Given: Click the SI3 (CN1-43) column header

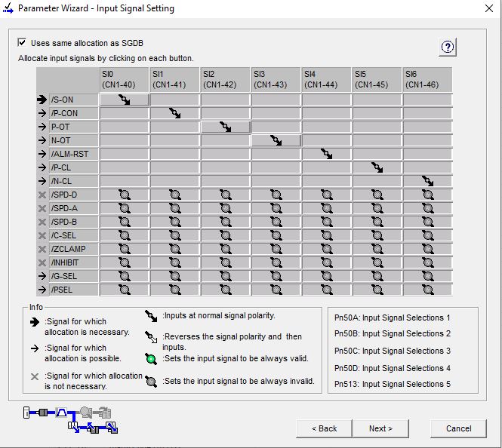Looking at the screenshot, I should coord(276,79).
